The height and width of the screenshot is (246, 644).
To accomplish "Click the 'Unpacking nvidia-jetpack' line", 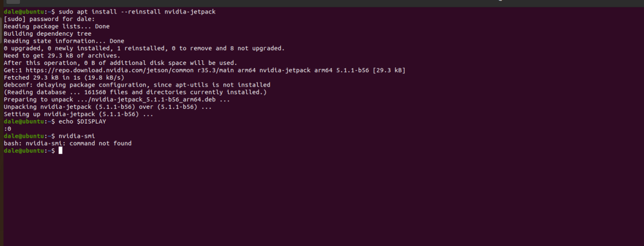I will (x=108, y=107).
